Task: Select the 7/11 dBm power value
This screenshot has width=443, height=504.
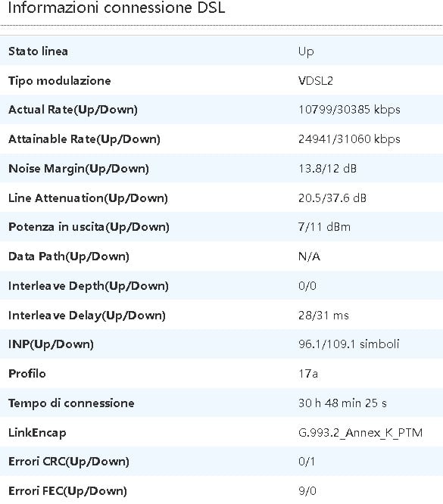Action: coord(324,227)
